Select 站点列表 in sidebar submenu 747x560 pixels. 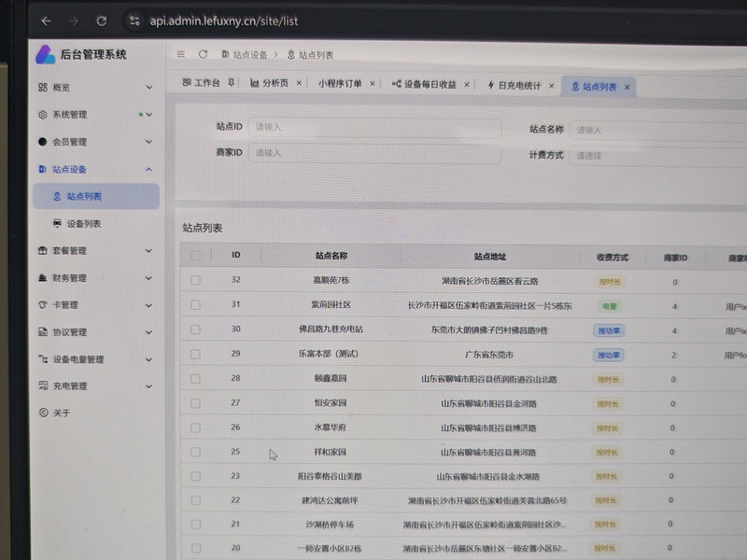(x=96, y=196)
